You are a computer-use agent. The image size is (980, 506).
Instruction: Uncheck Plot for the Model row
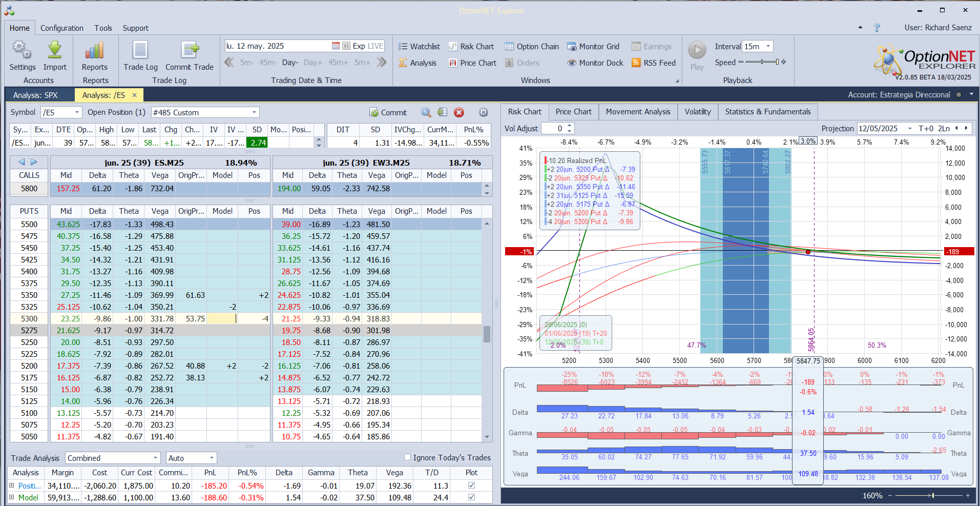[471, 497]
